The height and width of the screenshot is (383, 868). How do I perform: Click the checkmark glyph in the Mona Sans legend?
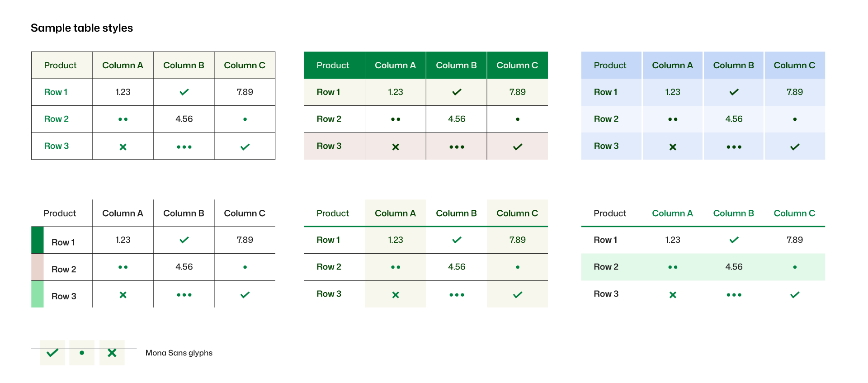point(52,353)
